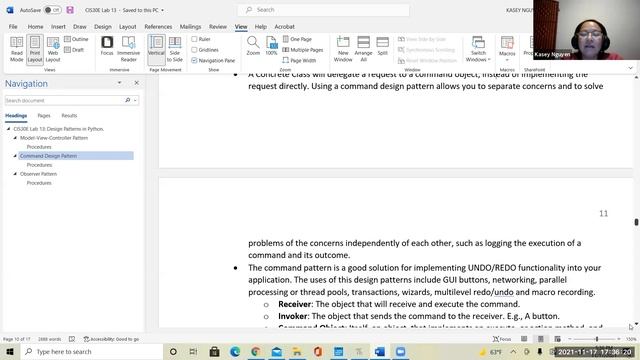
Task: Open search options dropdown in Navigation
Action: [x=135, y=100]
